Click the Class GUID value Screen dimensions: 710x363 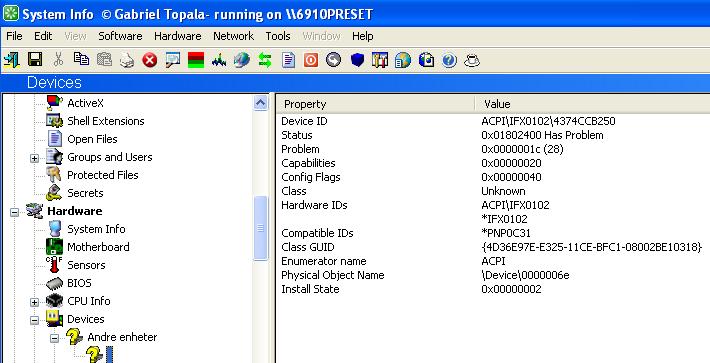(592, 247)
